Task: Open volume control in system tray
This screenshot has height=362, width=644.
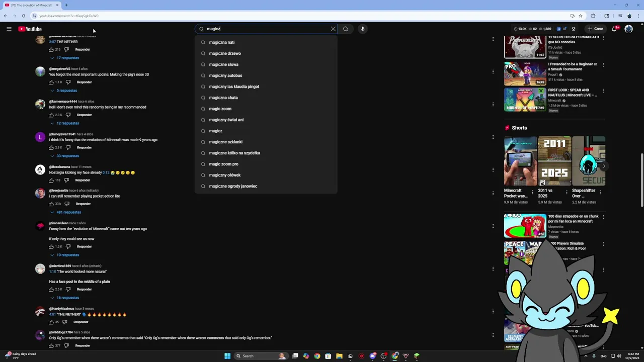Action: click(619, 356)
